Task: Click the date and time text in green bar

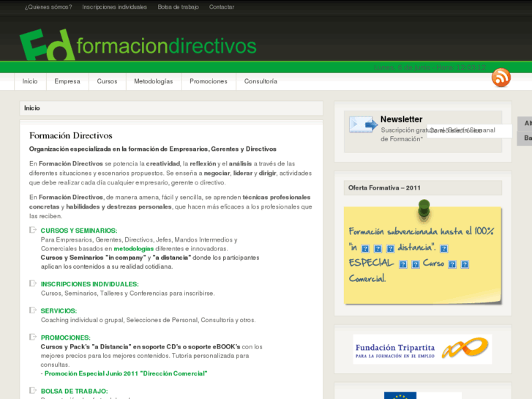Action: (430, 67)
